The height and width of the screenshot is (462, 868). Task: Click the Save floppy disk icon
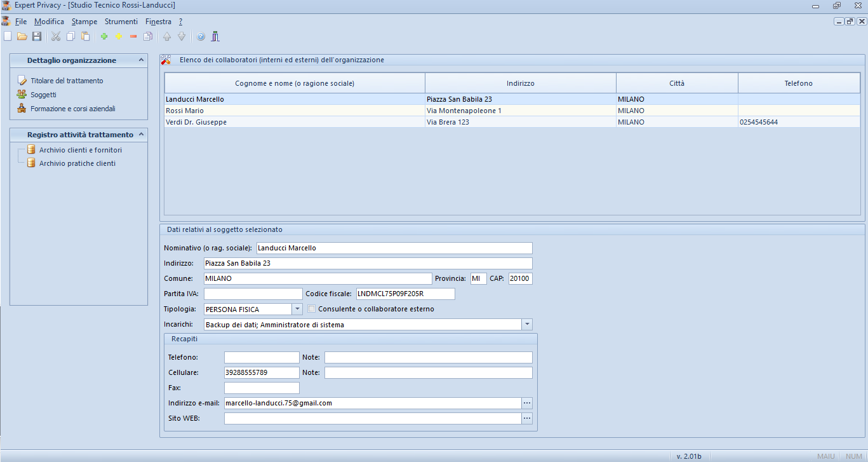37,37
